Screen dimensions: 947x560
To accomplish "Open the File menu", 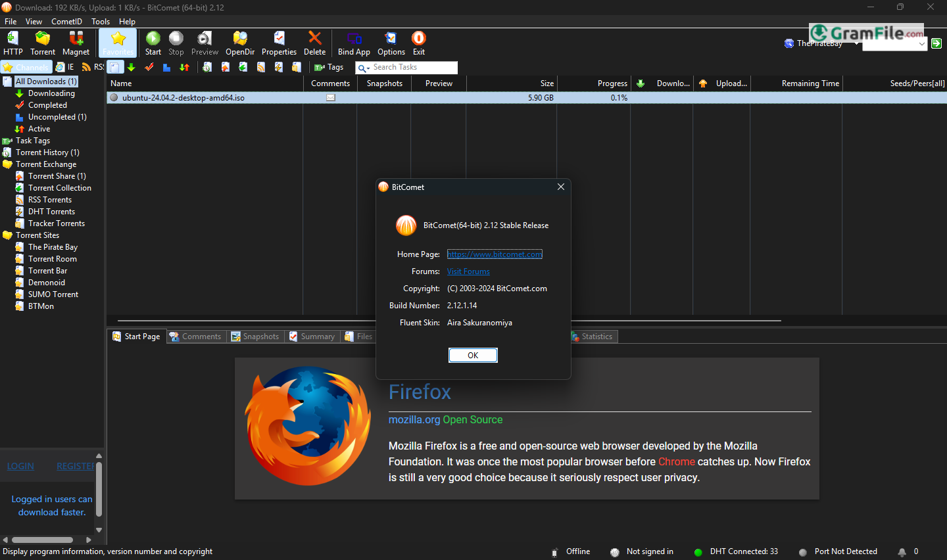I will 11,22.
